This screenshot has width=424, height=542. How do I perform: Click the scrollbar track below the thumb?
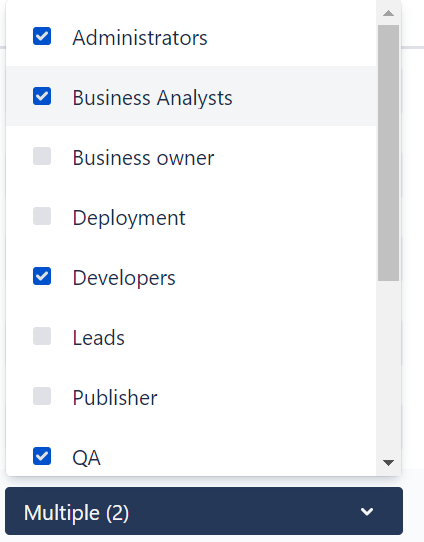(x=388, y=366)
